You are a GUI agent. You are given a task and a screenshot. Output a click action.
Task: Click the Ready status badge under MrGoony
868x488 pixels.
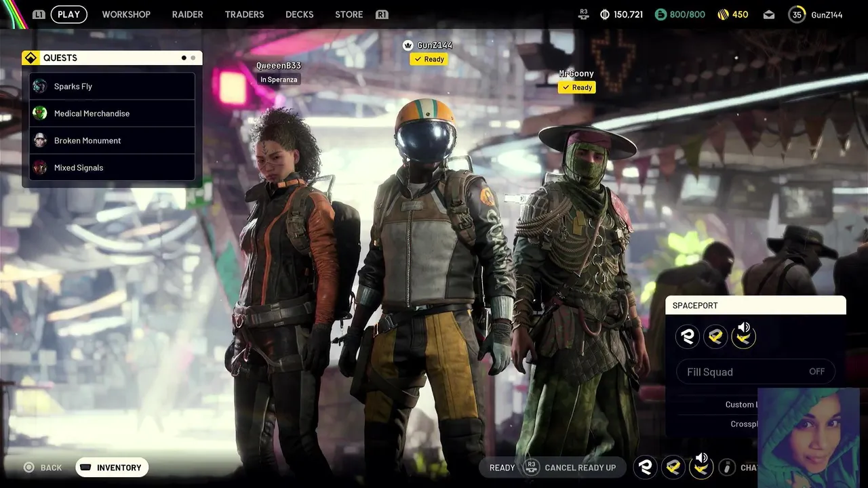[x=577, y=87]
